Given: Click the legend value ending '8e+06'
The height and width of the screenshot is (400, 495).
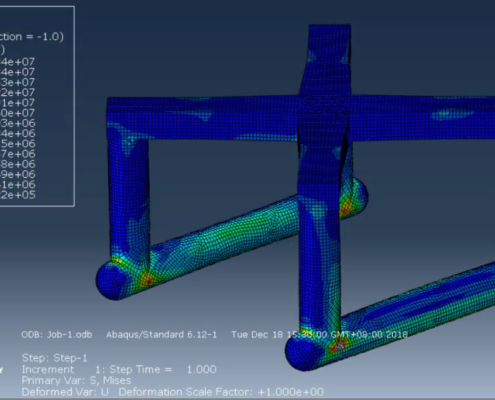Looking at the screenshot, I should (x=17, y=164).
